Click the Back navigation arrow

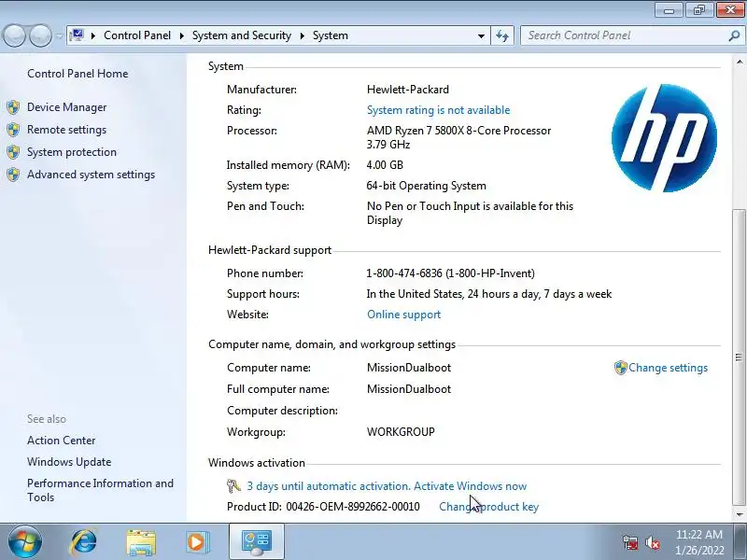tap(15, 35)
